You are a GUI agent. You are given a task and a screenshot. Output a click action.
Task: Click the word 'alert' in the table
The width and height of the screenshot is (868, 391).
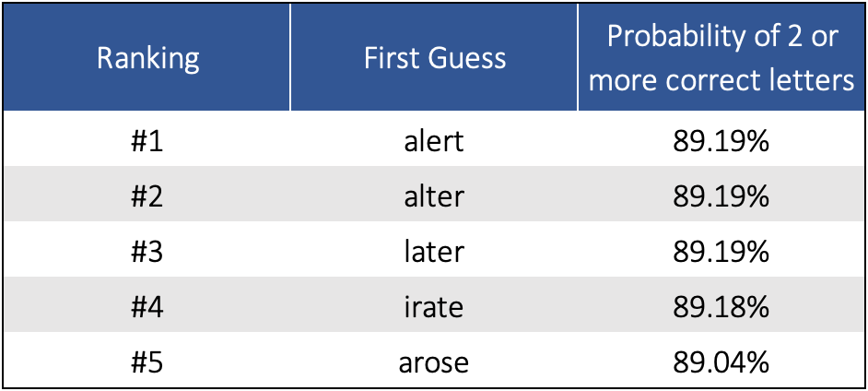tap(435, 144)
